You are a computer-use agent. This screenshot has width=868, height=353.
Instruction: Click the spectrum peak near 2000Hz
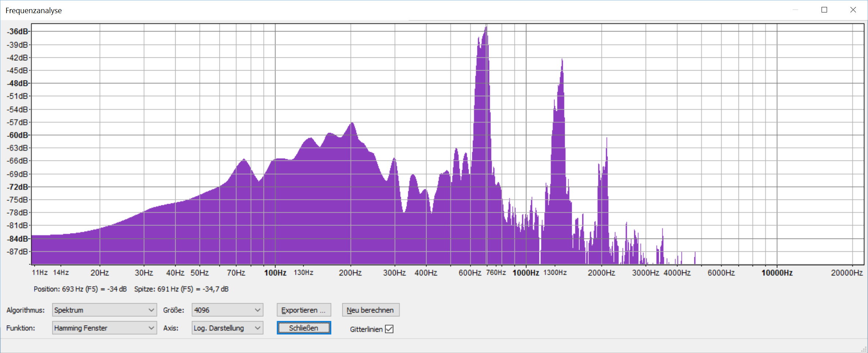pyautogui.click(x=606, y=140)
